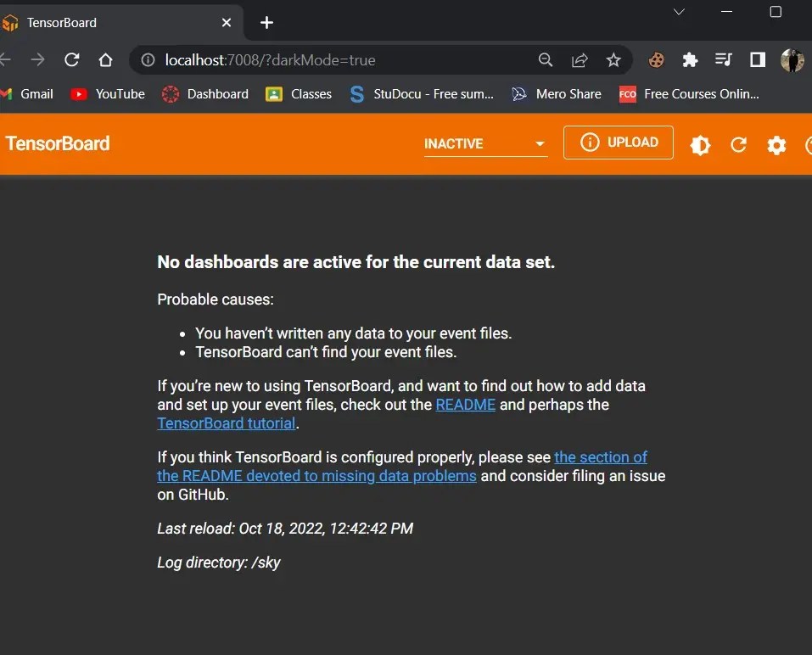Image resolution: width=812 pixels, height=655 pixels.
Task: Toggle the bookmark star for this page
Action: (613, 59)
